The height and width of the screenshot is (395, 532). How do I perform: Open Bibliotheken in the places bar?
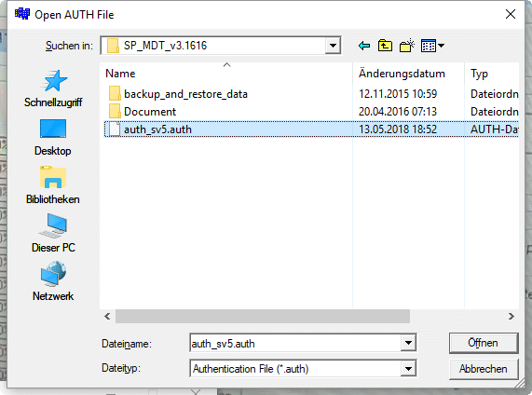pos(53,185)
